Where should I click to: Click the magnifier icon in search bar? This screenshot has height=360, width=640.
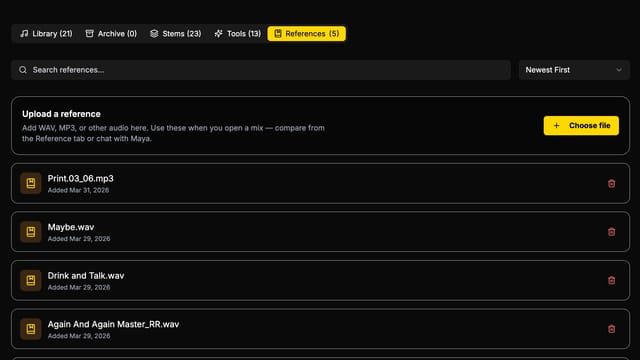point(23,70)
